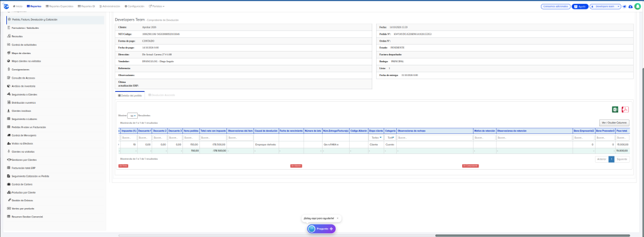Click the Impuestos (%) filter field
This screenshot has height=237, width=644.
[128, 138]
